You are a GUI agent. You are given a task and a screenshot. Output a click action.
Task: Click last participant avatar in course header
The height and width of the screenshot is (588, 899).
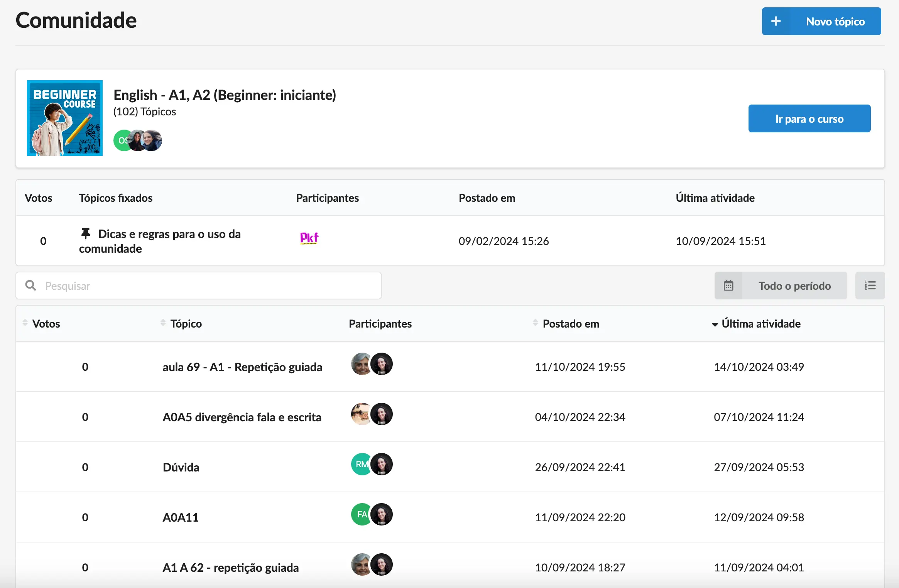click(152, 140)
